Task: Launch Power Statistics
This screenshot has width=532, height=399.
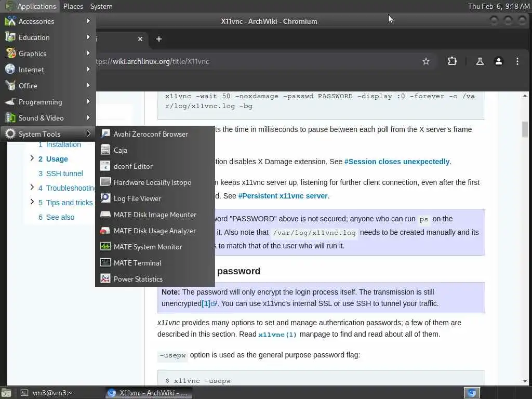Action: point(155,279)
